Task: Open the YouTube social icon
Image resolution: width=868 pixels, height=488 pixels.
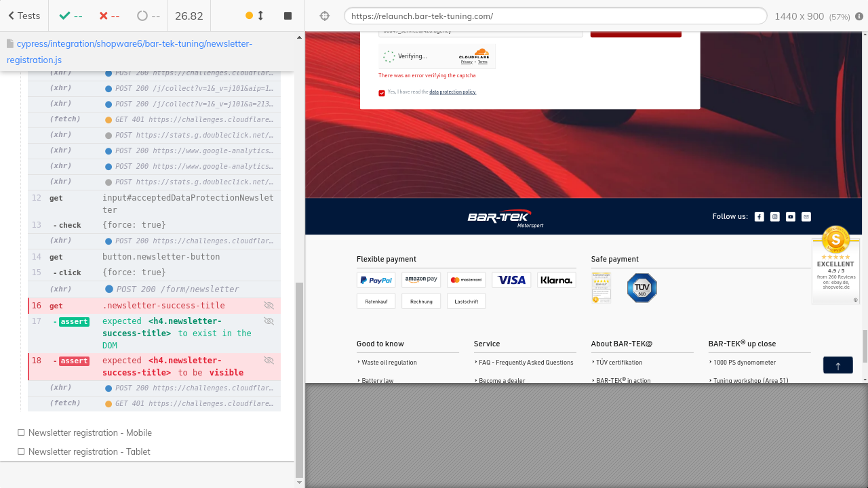Action: 790,217
